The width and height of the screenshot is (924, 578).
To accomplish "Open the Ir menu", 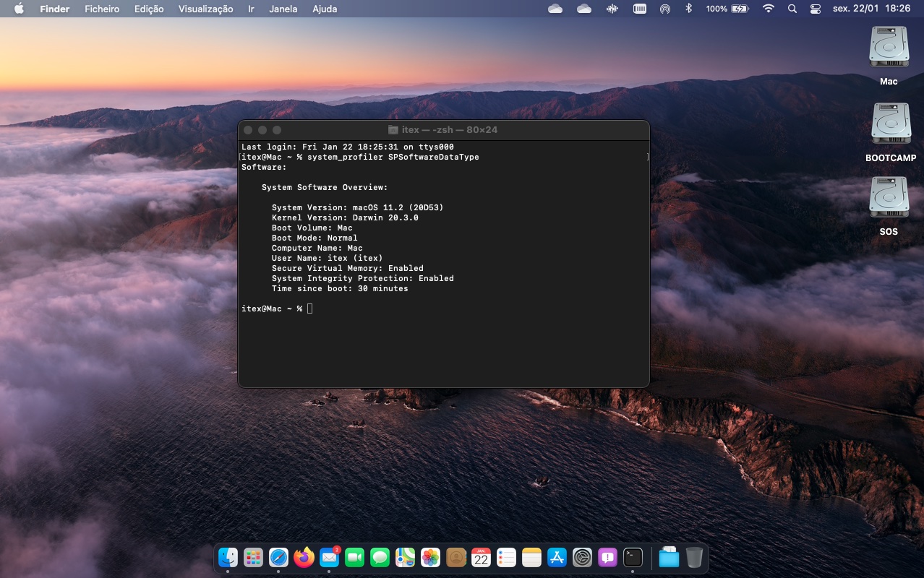I will pyautogui.click(x=251, y=9).
